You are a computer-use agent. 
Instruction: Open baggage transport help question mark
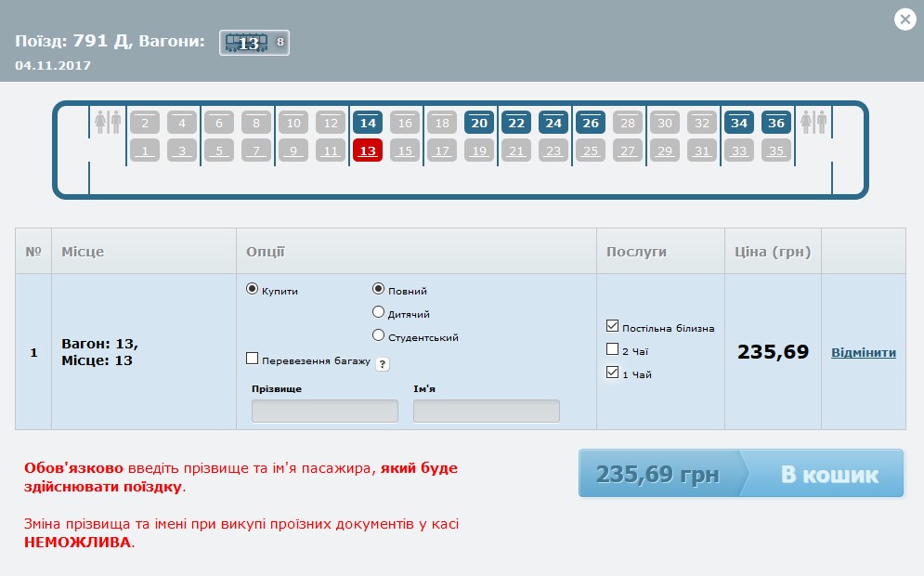(x=383, y=364)
